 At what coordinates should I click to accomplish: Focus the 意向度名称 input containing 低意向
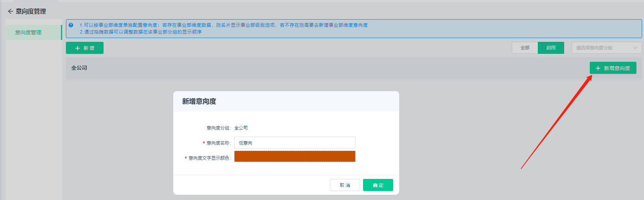click(295, 143)
